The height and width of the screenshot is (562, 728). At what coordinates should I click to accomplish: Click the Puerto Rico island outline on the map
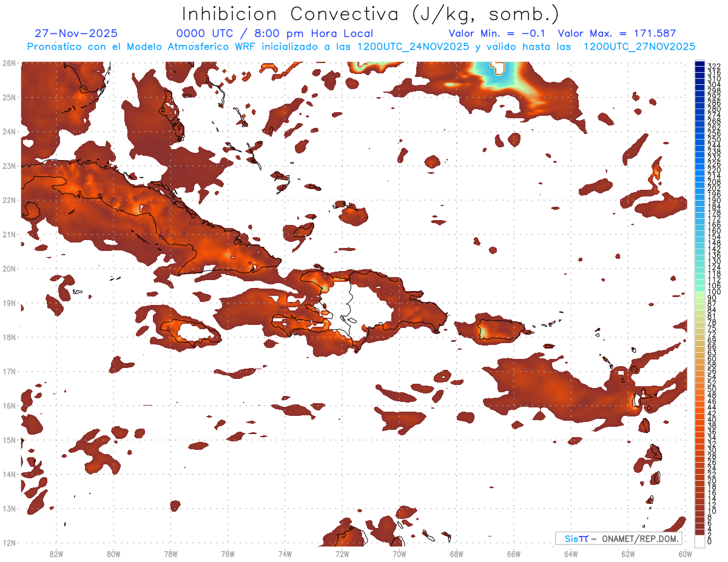pos(501,329)
